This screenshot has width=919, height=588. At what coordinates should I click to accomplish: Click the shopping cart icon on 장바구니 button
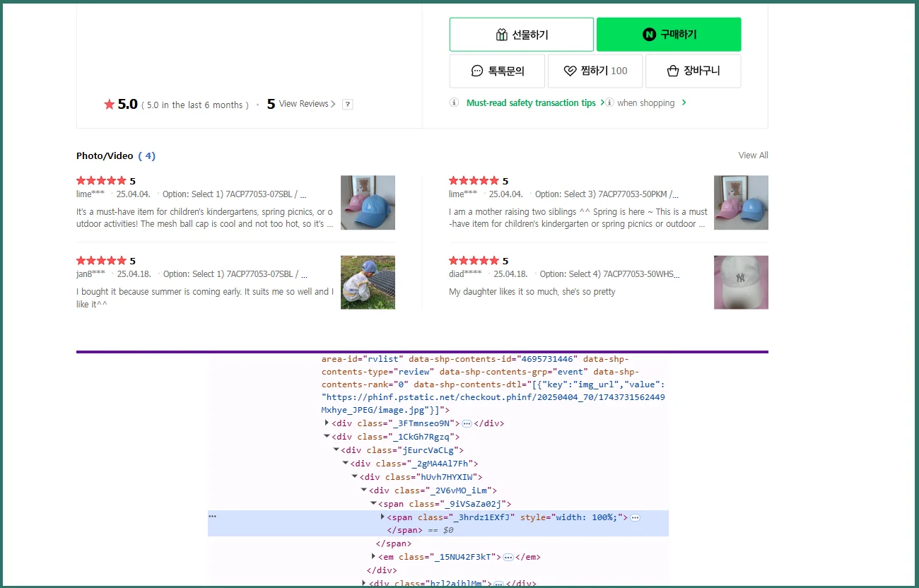672,71
